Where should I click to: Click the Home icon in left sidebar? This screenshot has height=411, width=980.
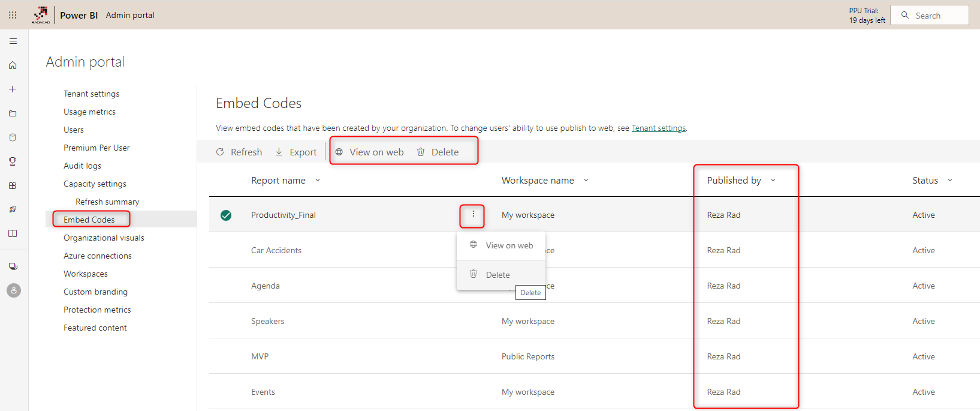click(13, 65)
